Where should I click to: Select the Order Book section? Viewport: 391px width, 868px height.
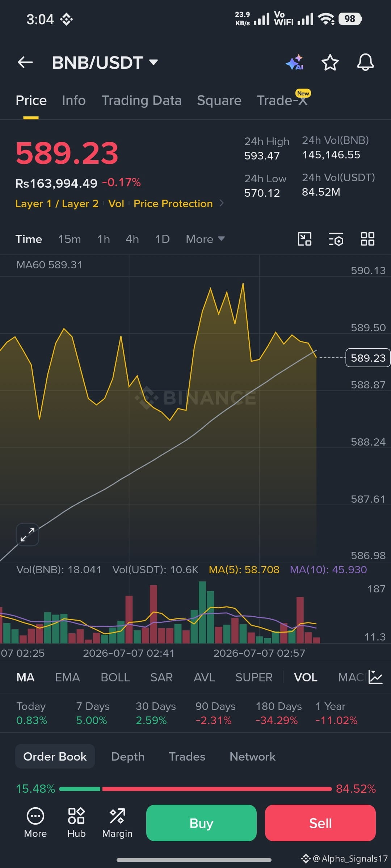pyautogui.click(x=55, y=756)
